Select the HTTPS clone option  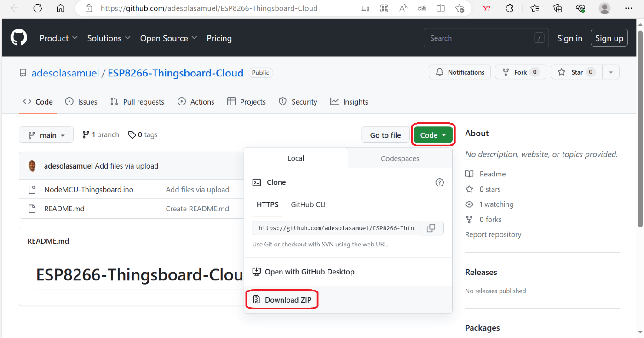coord(267,204)
